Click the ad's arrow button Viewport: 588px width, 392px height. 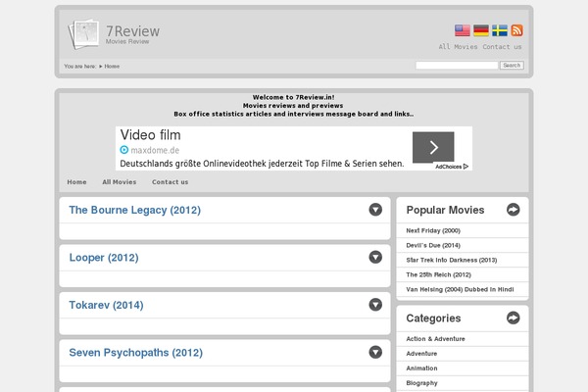(x=432, y=148)
